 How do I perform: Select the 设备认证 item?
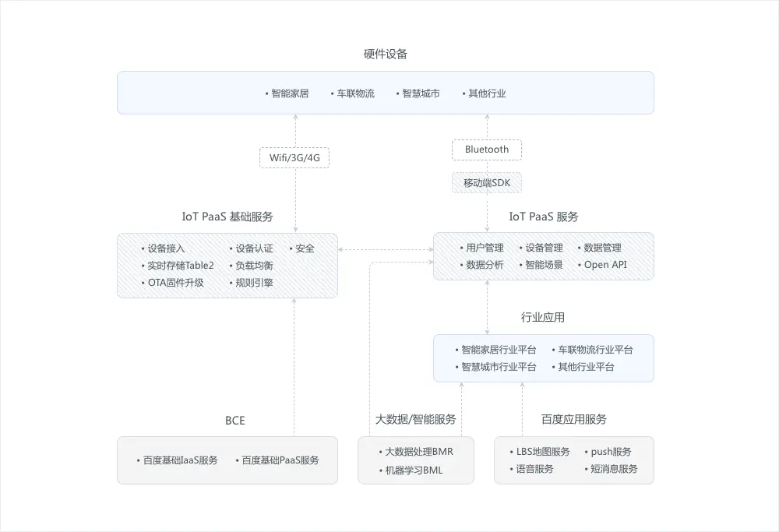coord(254,248)
